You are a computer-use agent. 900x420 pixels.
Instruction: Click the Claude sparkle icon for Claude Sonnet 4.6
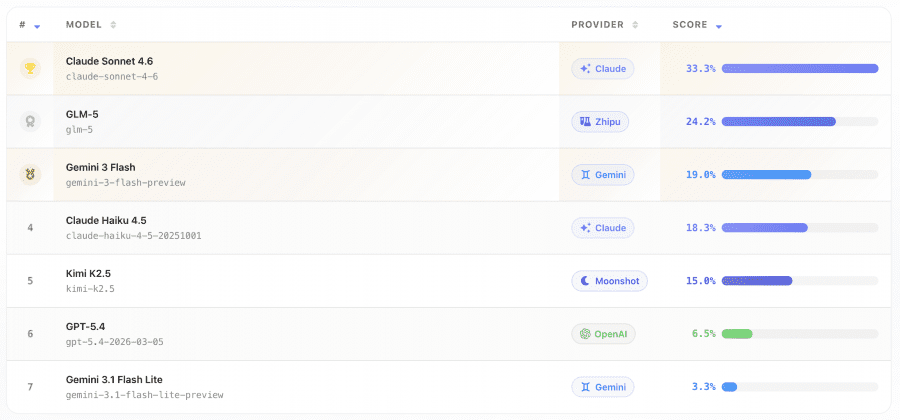click(x=586, y=69)
